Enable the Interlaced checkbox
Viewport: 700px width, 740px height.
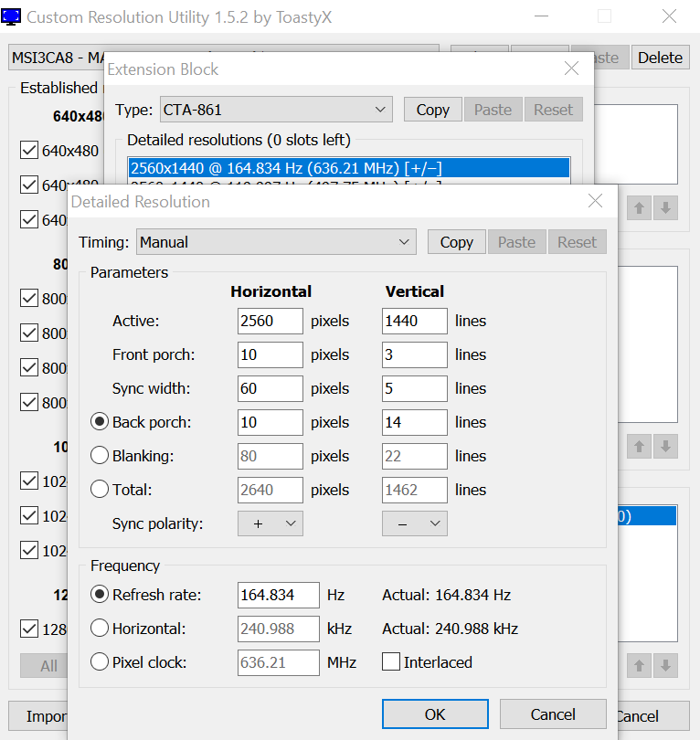(x=391, y=662)
